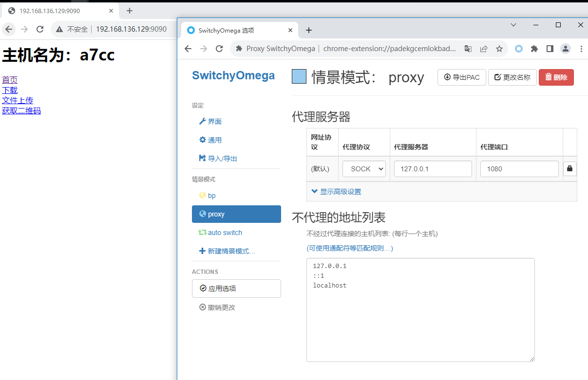Click the not-secure warning icon in background address bar
The image size is (588, 380).
[x=59, y=29]
